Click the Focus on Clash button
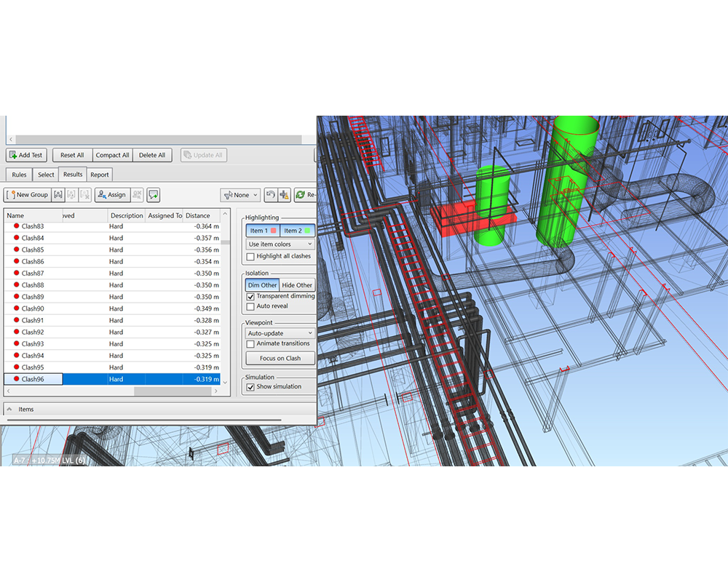728x582 pixels. tap(280, 359)
